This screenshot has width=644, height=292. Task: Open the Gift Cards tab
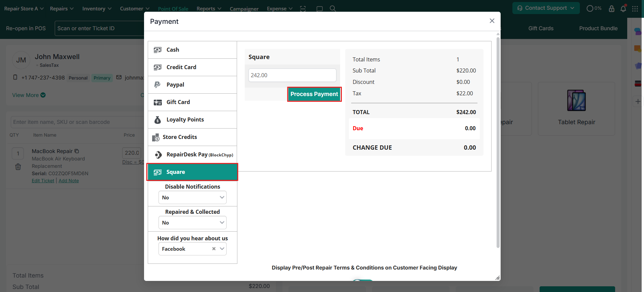tap(541, 28)
